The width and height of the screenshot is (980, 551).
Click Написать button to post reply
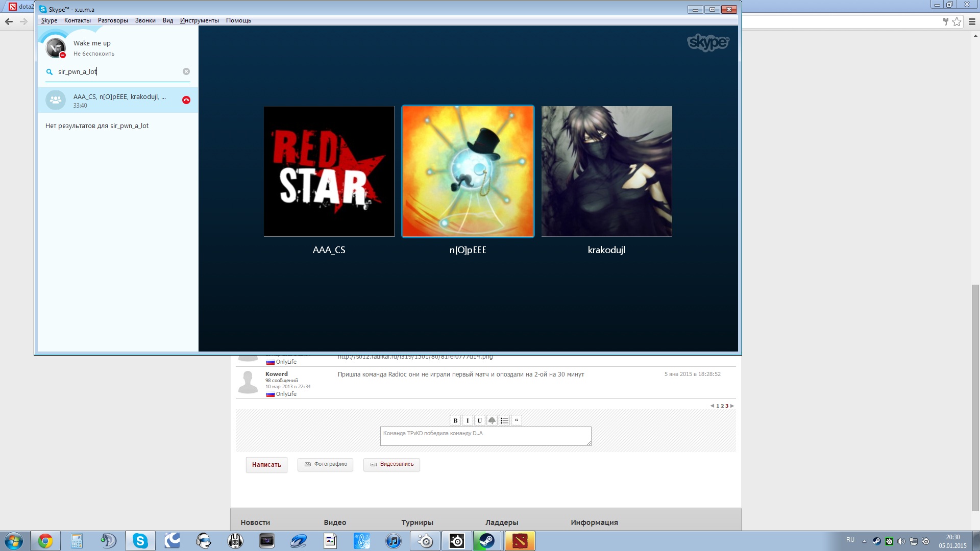tap(266, 465)
